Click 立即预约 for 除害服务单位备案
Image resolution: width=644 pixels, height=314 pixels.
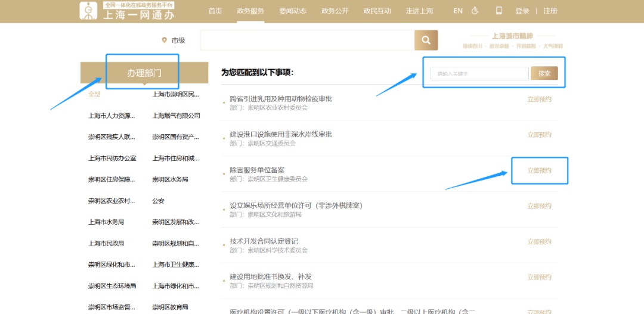coord(539,170)
